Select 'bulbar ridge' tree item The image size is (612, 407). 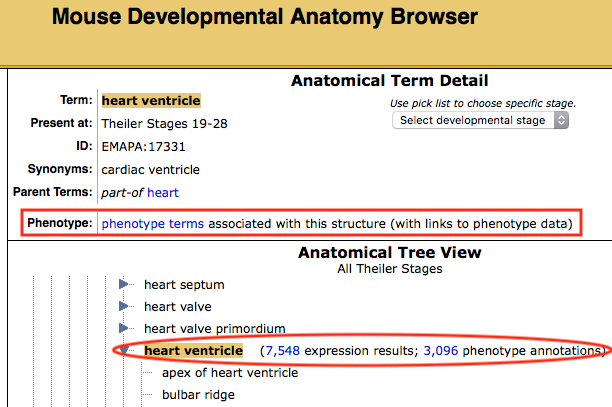[x=198, y=395]
